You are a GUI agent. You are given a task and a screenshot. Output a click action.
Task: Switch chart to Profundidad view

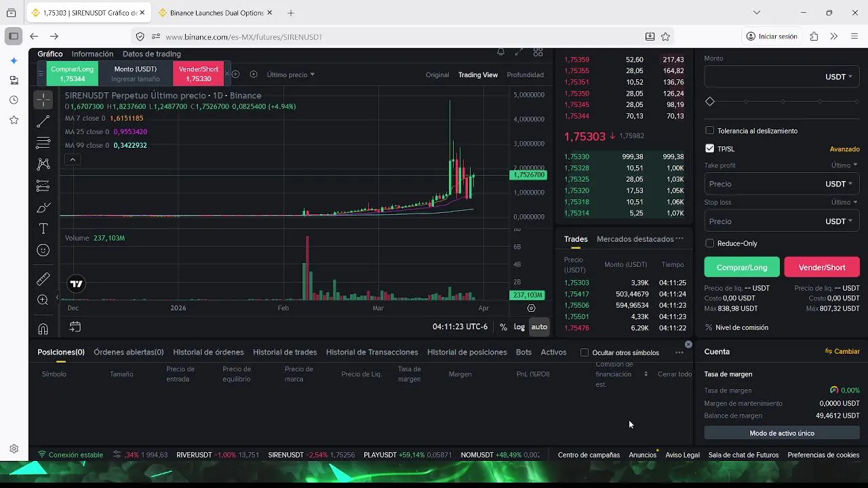click(x=525, y=75)
